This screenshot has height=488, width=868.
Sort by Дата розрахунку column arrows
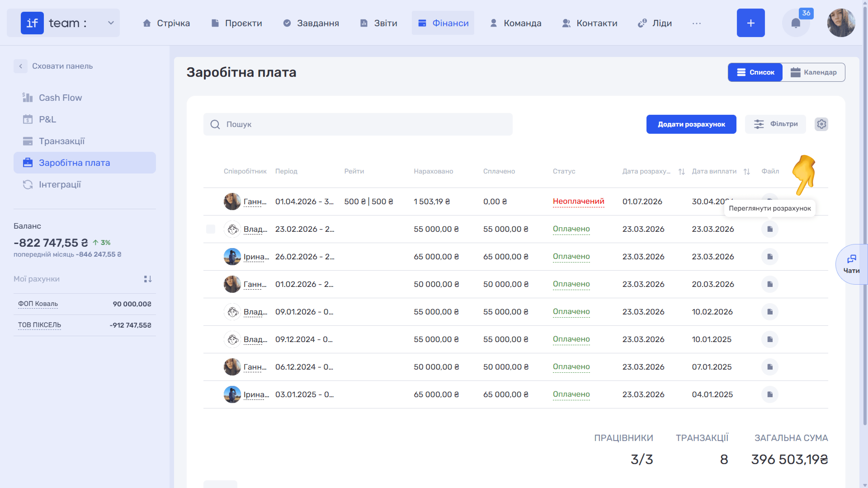pyautogui.click(x=681, y=171)
